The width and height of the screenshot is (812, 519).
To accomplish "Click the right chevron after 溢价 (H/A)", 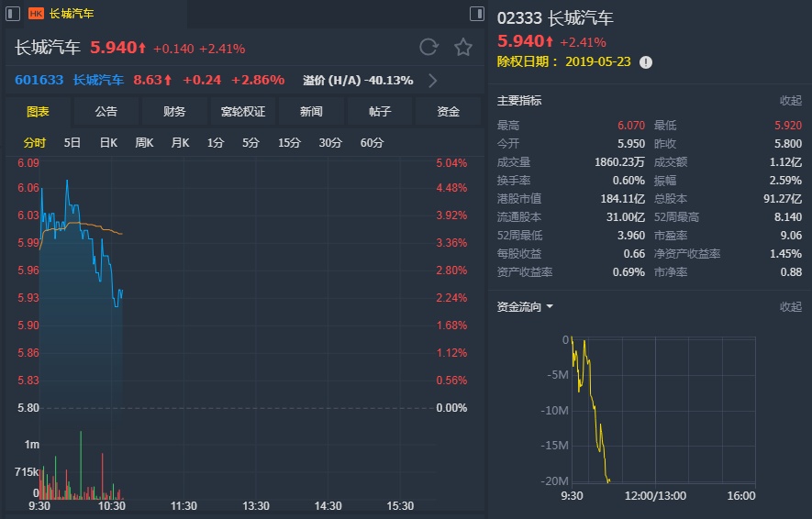I will [x=433, y=81].
